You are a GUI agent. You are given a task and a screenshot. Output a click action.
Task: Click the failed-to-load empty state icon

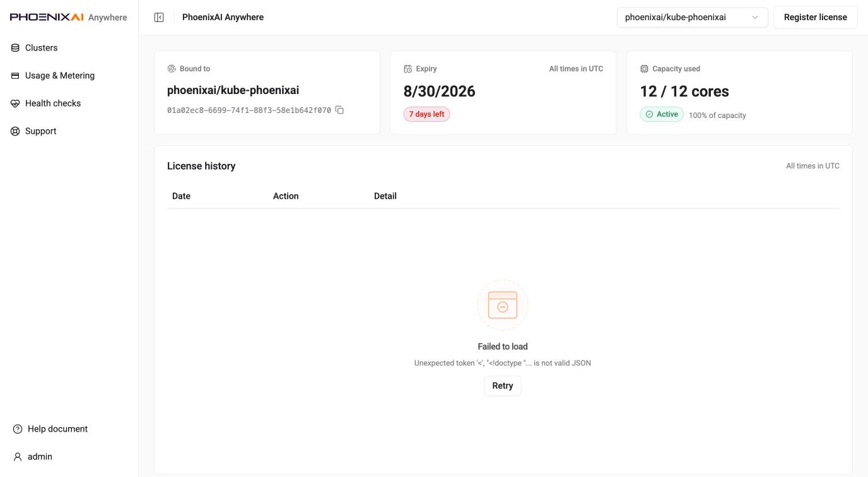click(503, 305)
